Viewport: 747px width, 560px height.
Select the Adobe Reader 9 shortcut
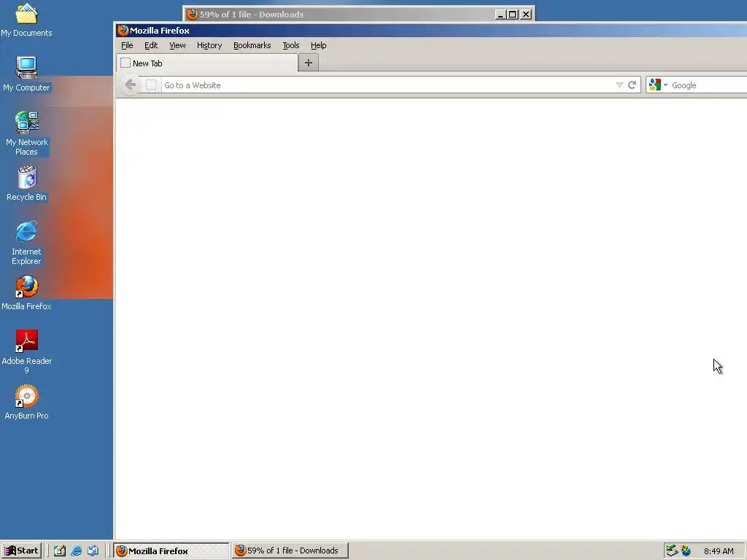(26, 352)
